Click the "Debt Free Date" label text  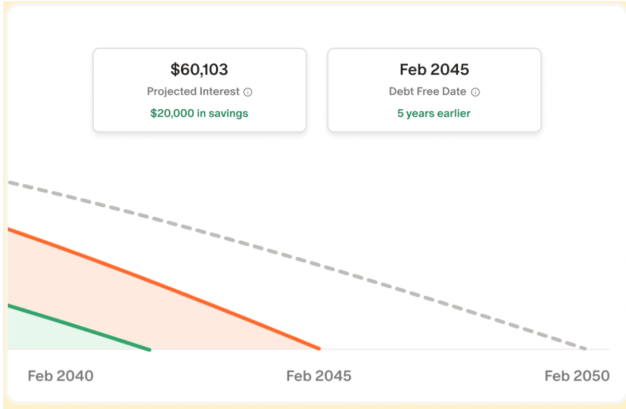coord(427,92)
